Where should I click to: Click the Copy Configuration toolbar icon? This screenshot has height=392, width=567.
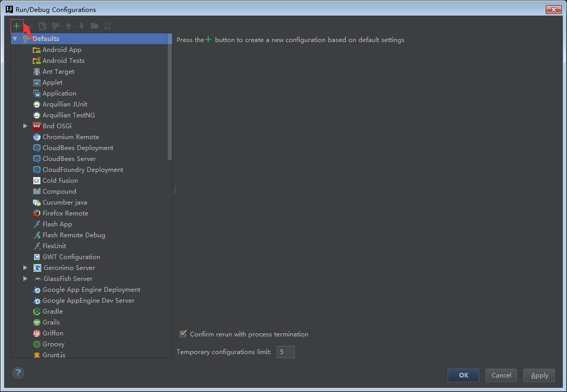[42, 25]
